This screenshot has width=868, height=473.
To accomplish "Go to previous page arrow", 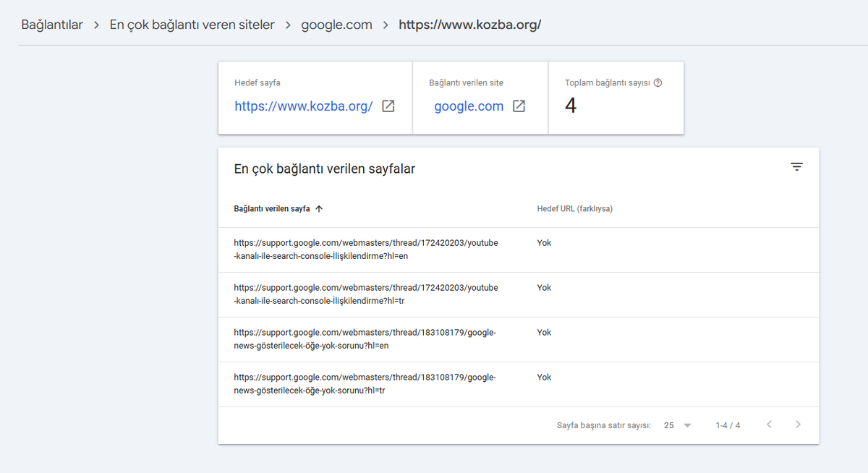I will tap(769, 425).
